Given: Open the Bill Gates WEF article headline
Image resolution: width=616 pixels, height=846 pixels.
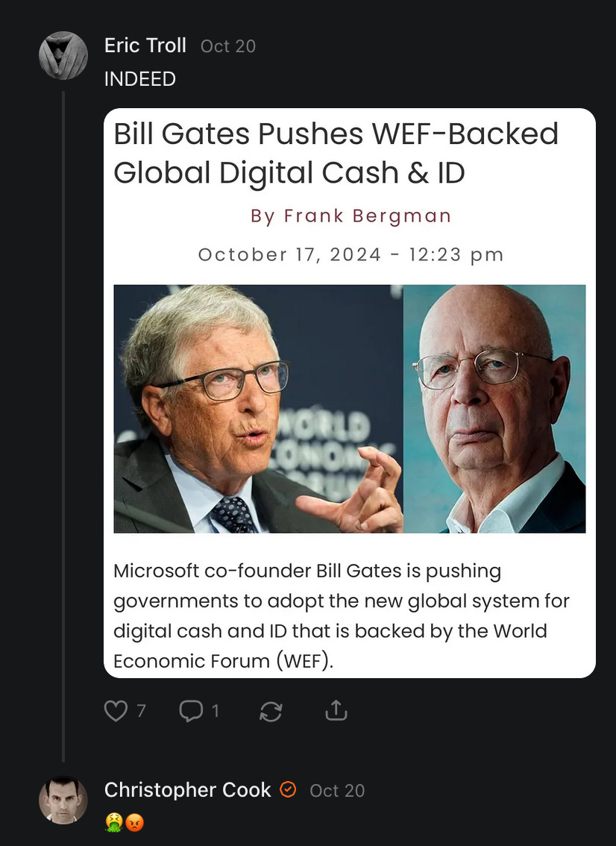Looking at the screenshot, I should [x=336, y=153].
